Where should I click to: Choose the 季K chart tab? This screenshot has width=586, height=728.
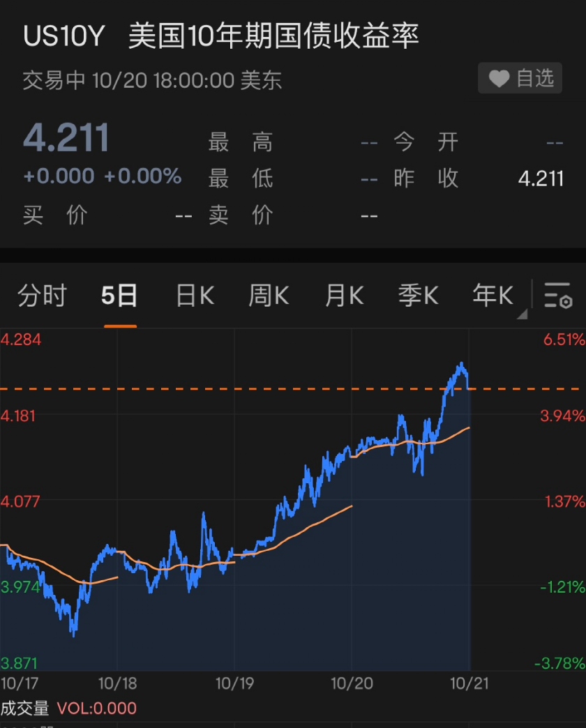418,296
